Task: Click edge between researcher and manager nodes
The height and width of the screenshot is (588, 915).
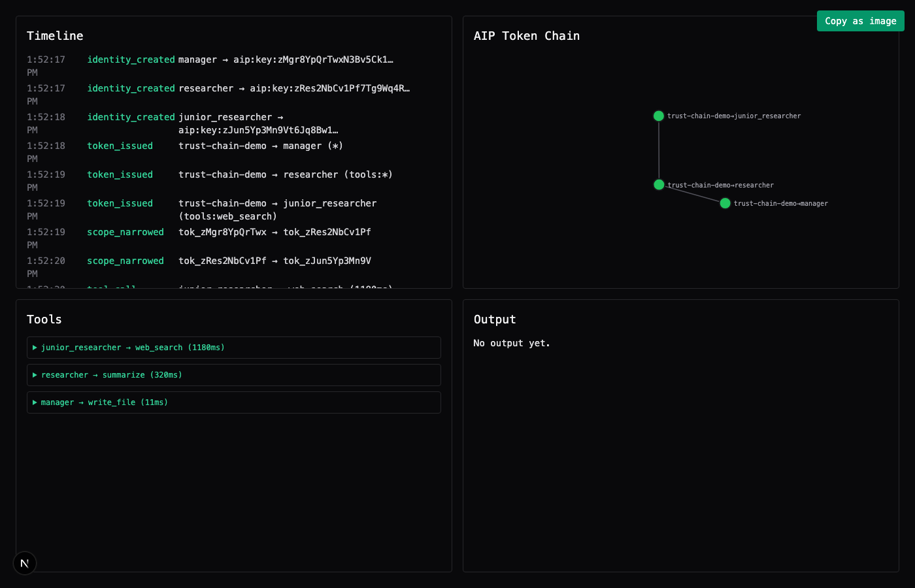Action: click(691, 194)
